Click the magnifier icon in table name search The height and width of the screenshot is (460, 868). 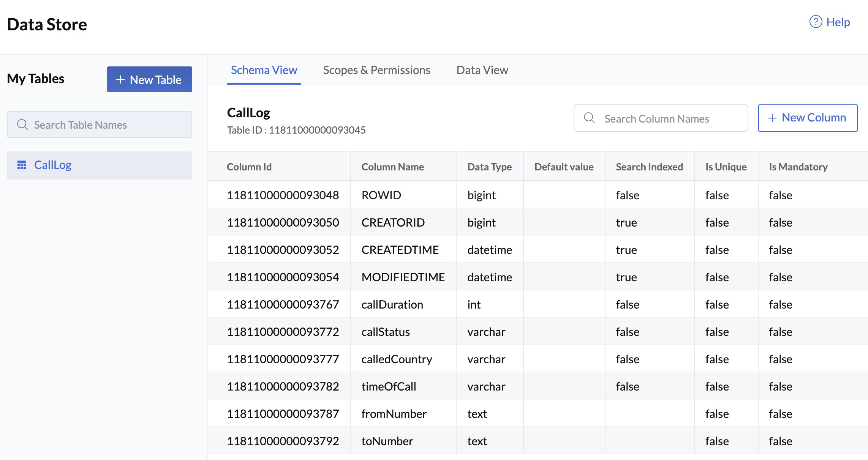[22, 124]
